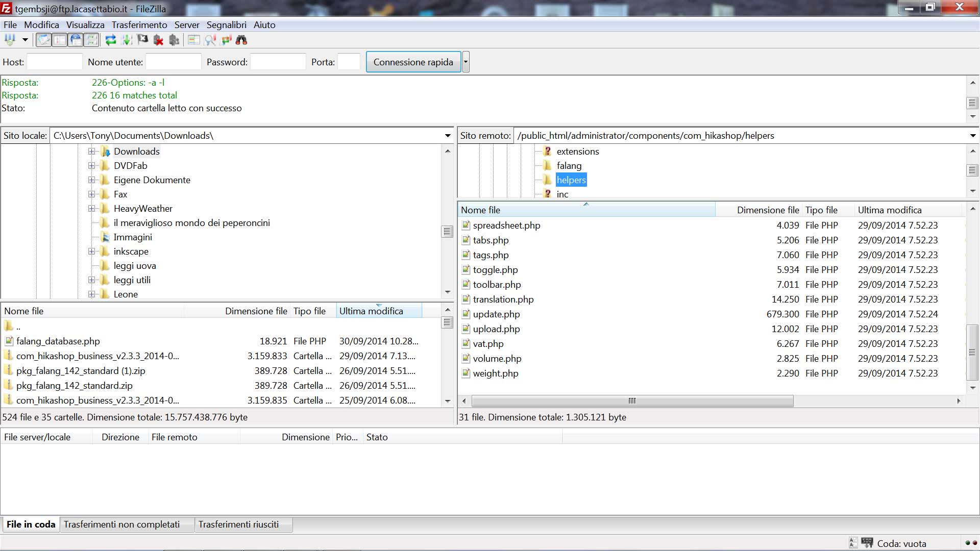The width and height of the screenshot is (980, 551).
Task: Open the Site Manager dropdown arrow
Action: click(x=24, y=40)
